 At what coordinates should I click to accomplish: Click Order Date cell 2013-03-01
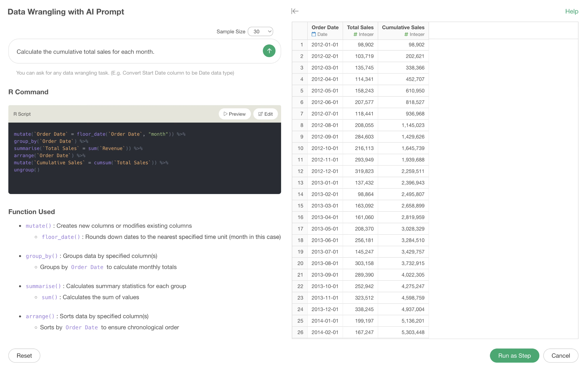[325, 206]
